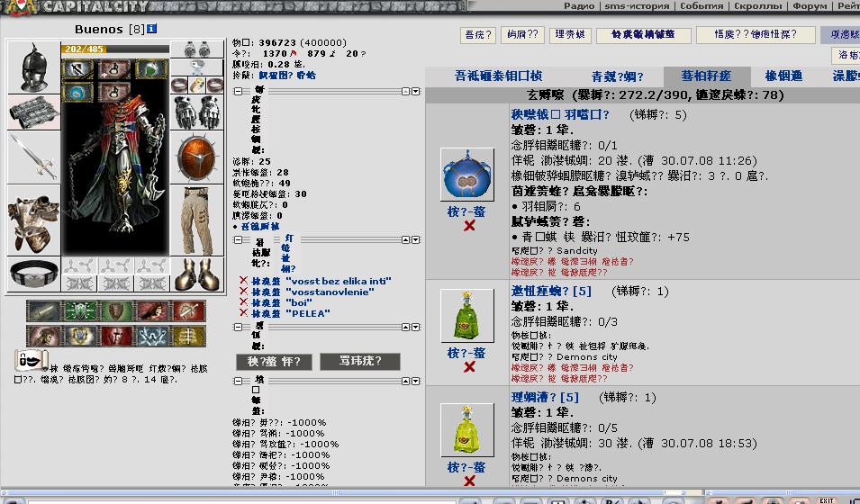860x504 pixels.
Task: Select the gold ring in the ring row
Action: point(197,85)
